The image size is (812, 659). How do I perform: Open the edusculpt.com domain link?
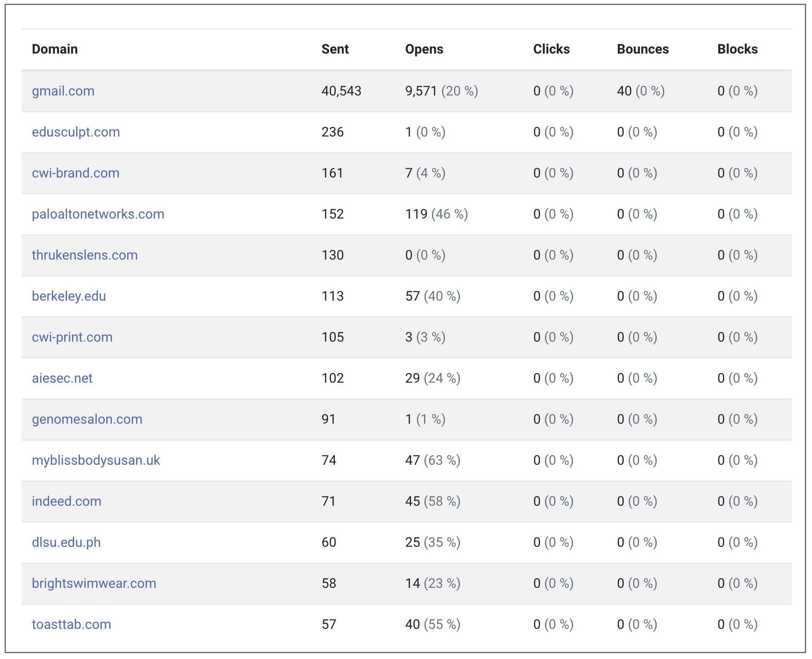pos(76,132)
